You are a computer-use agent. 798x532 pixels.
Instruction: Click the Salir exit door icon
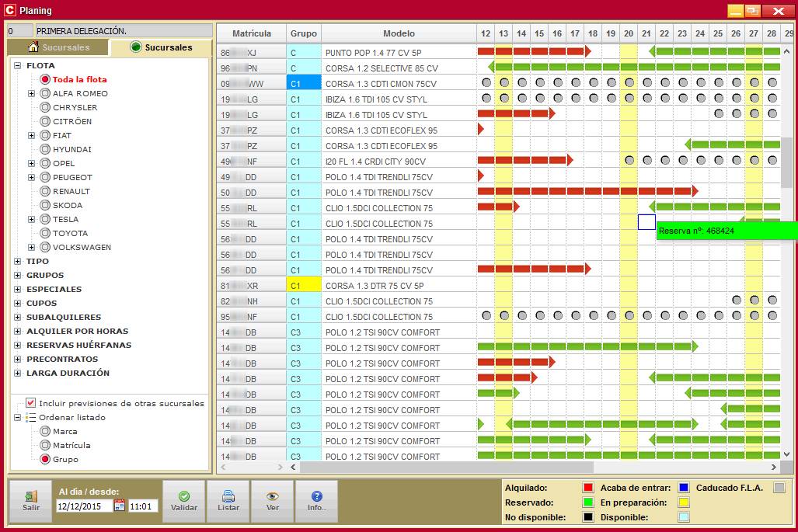click(x=31, y=496)
